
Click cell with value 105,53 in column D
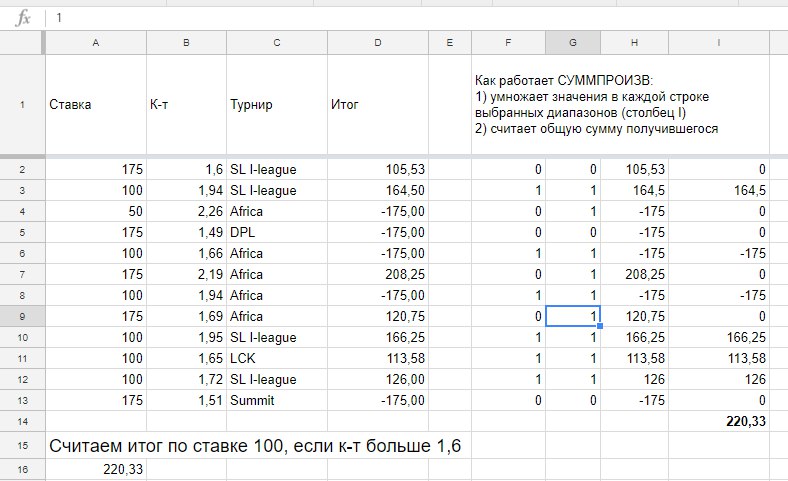click(378, 169)
